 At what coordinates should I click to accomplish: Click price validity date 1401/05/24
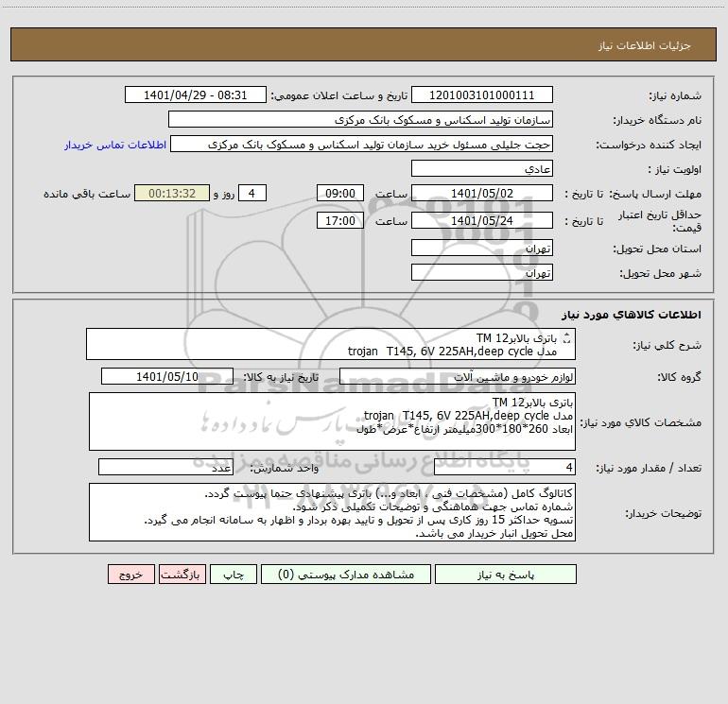click(x=482, y=220)
